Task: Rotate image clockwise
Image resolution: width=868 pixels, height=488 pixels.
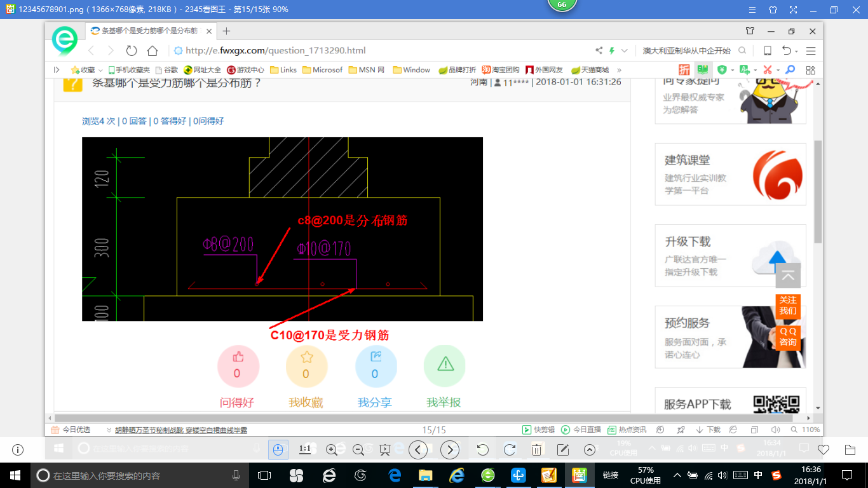Action: [x=509, y=450]
